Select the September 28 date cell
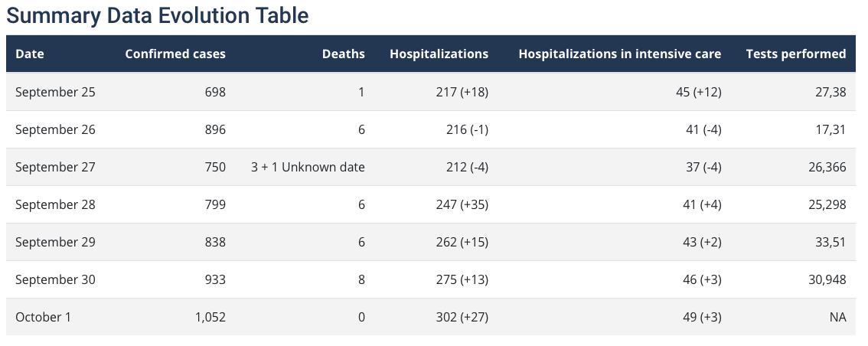This screenshot has height=346, width=868. point(55,204)
